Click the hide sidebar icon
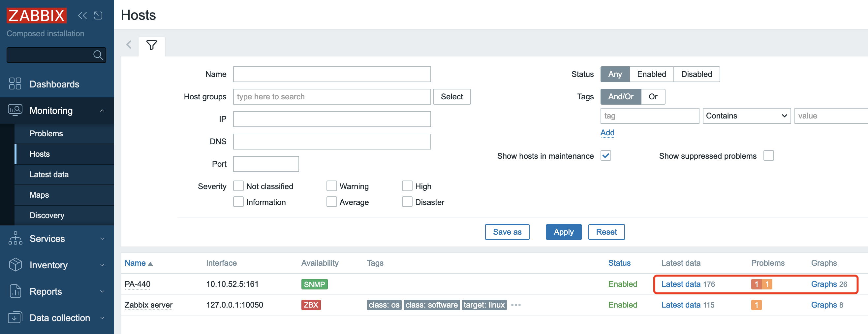The image size is (868, 334). [98, 16]
